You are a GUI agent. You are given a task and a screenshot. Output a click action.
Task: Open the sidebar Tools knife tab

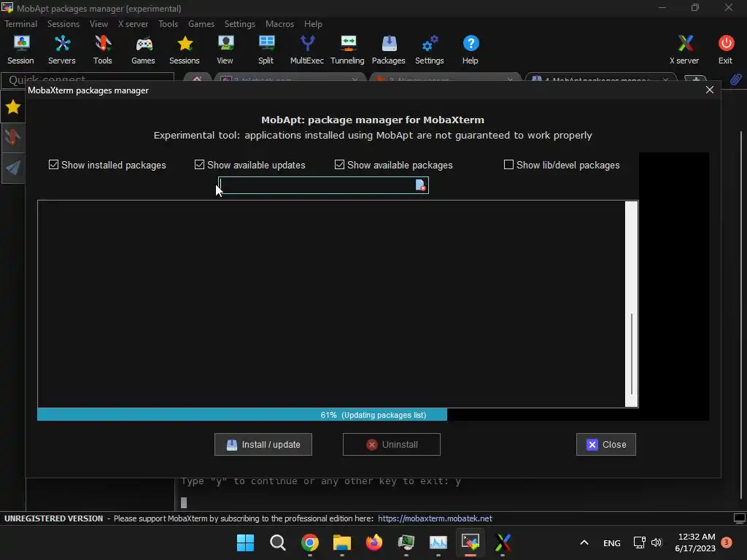coord(13,137)
